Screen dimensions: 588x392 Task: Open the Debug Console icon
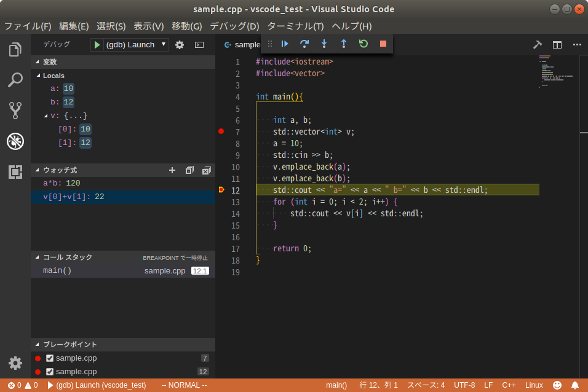click(199, 45)
